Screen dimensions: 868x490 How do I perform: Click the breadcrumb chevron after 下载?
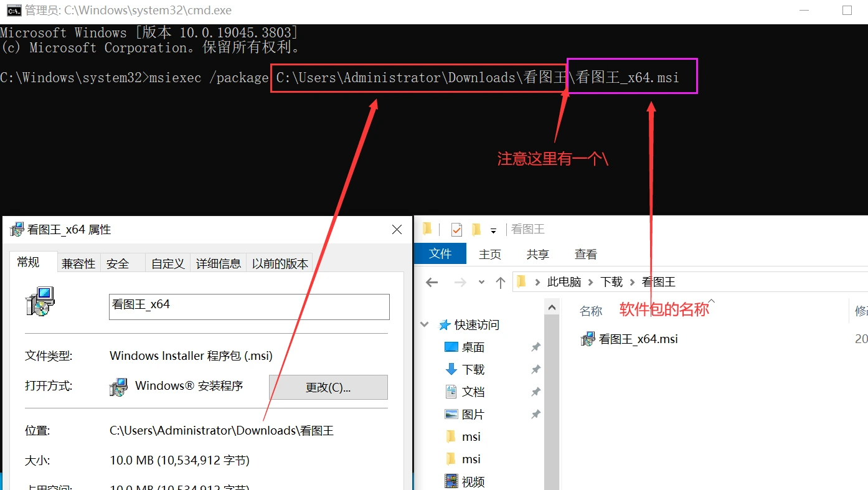(631, 281)
